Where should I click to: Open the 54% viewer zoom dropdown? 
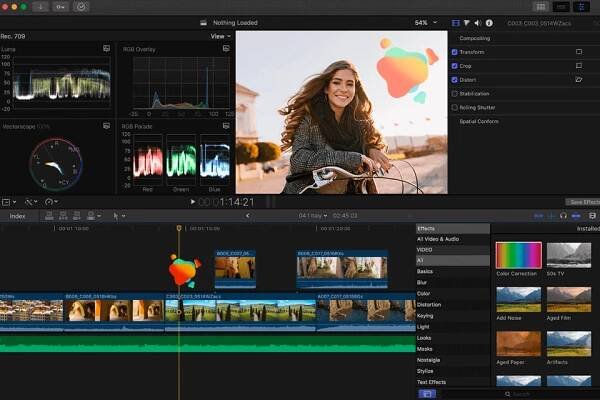click(426, 23)
